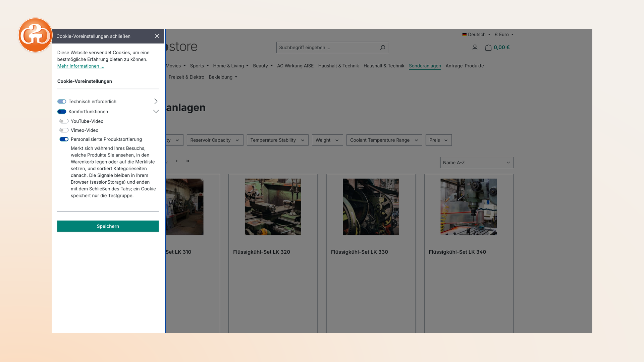Expand Technisch erforderlich details chevron
The height and width of the screenshot is (362, 644).
pyautogui.click(x=156, y=102)
